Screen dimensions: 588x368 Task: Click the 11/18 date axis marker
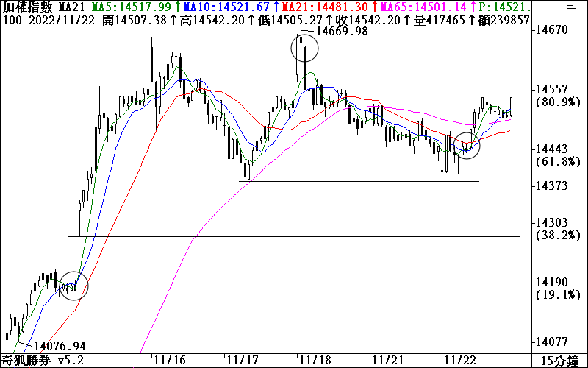pyautogui.click(x=316, y=361)
